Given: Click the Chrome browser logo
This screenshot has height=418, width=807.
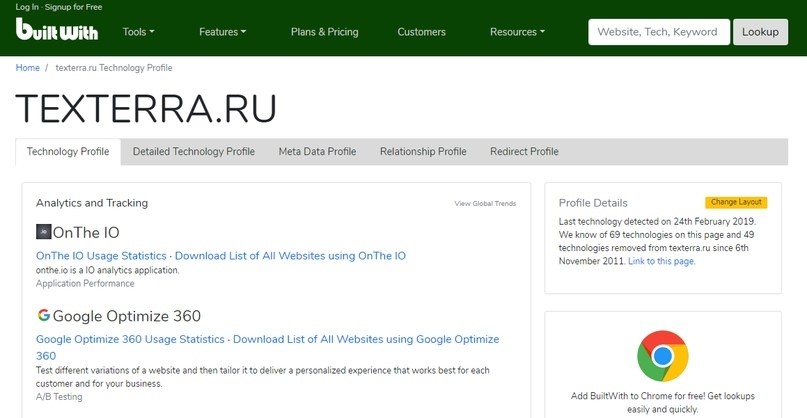Looking at the screenshot, I should [x=661, y=356].
